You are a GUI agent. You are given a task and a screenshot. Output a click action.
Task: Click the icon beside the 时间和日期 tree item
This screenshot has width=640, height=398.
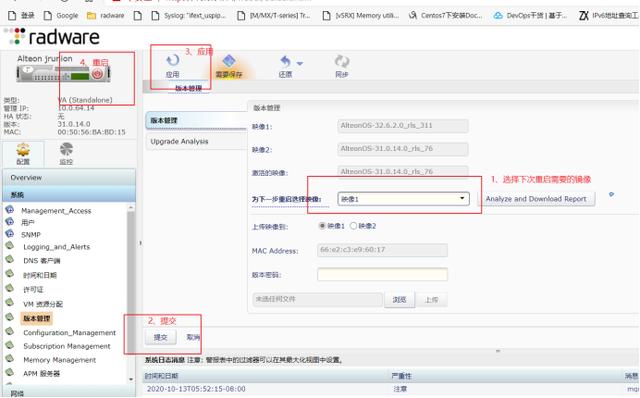[9, 274]
